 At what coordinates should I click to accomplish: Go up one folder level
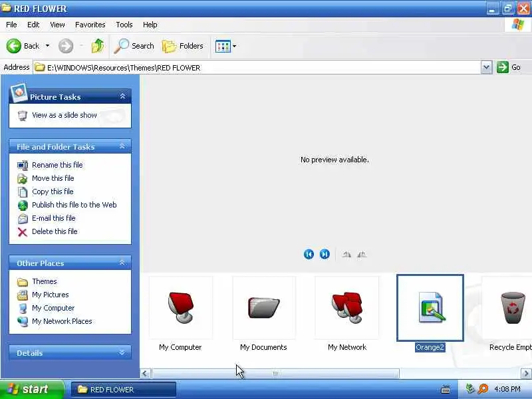coord(98,46)
